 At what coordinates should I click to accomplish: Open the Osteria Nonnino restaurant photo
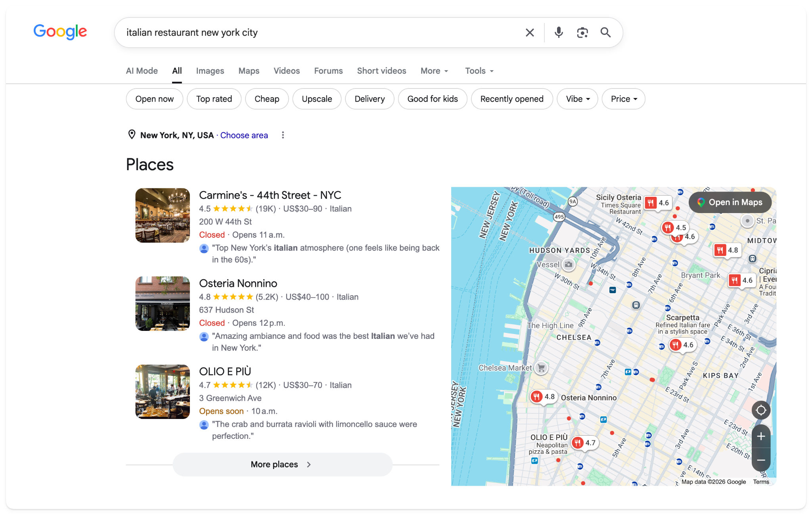(x=163, y=304)
